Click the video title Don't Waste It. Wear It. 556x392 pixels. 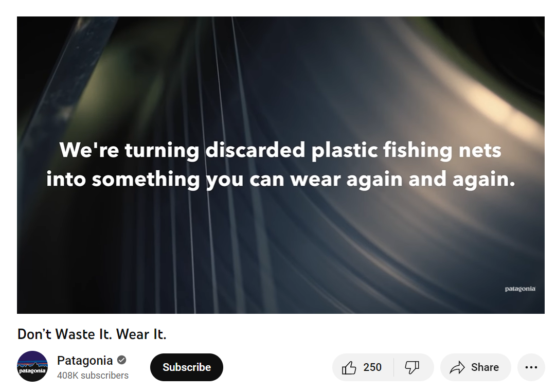[x=92, y=334]
